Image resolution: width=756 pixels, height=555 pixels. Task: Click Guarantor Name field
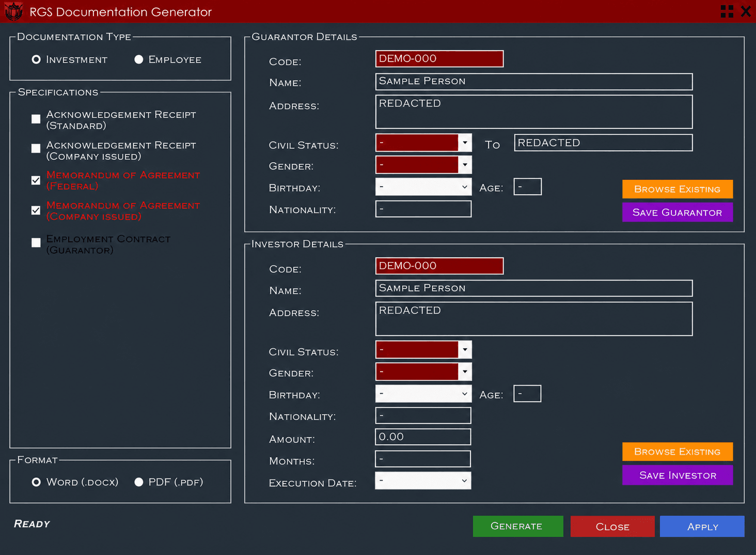[x=534, y=82]
